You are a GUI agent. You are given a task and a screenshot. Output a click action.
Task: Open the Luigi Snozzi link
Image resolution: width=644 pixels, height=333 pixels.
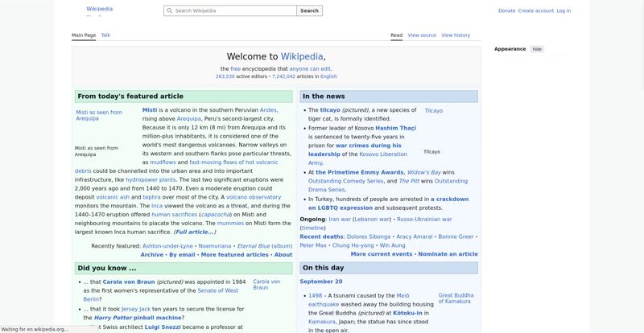[163, 327]
